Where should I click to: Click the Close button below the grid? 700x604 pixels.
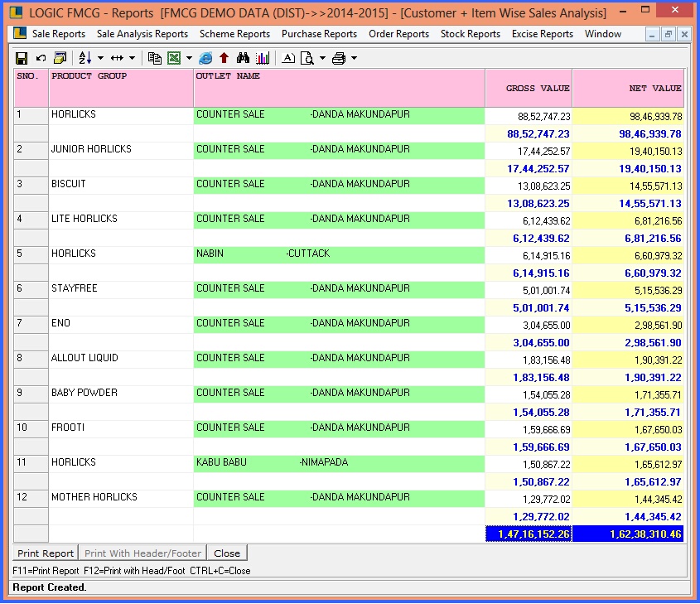point(227,553)
